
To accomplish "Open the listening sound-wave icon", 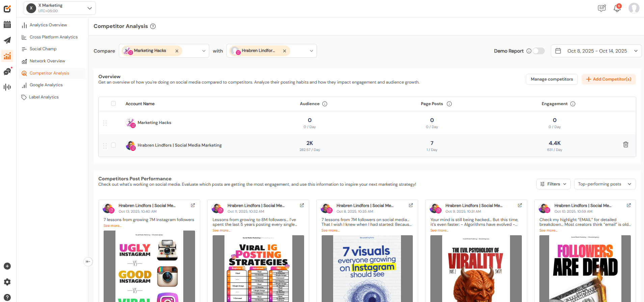I will coord(7,87).
